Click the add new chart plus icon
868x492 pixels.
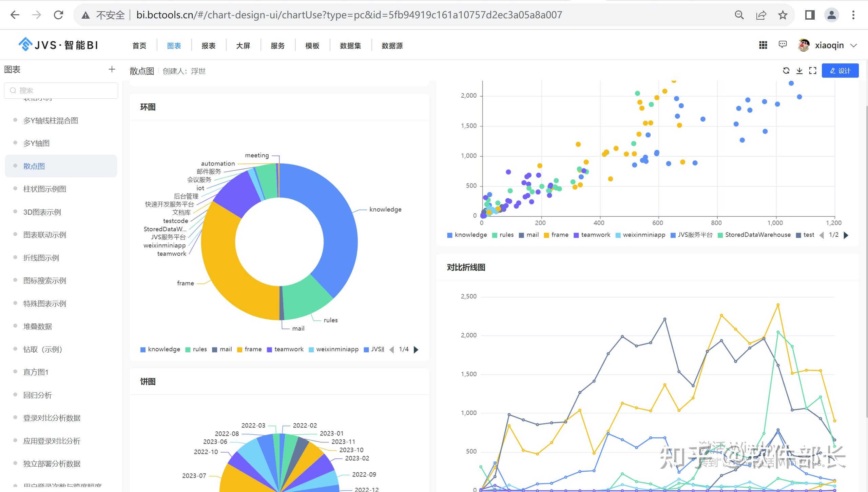[112, 70]
